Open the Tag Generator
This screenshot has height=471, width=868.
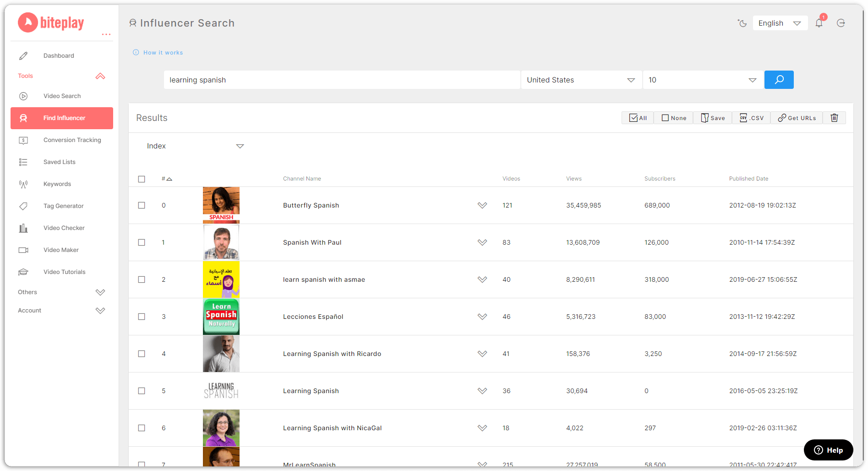63,206
